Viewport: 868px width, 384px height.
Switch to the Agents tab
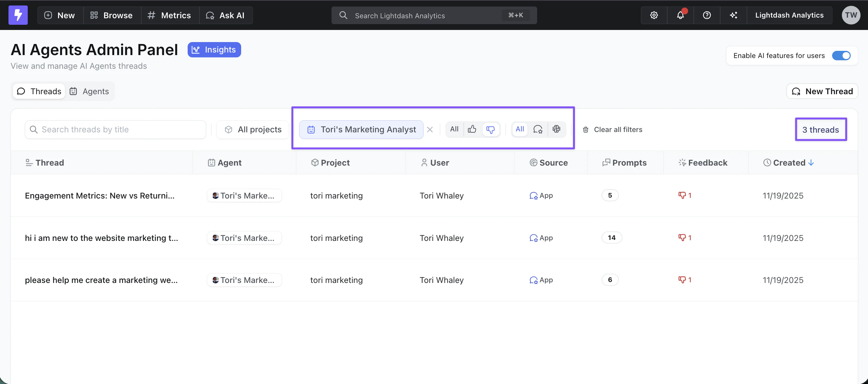[x=90, y=91]
